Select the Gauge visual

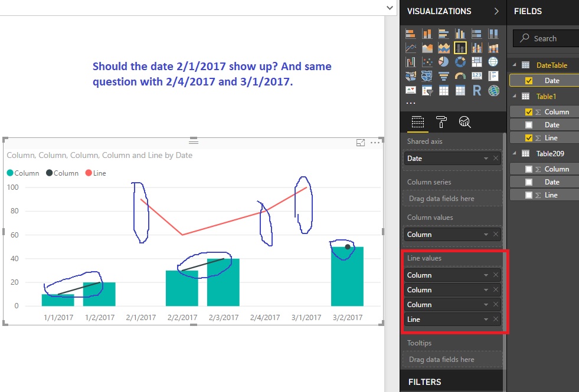tap(460, 76)
